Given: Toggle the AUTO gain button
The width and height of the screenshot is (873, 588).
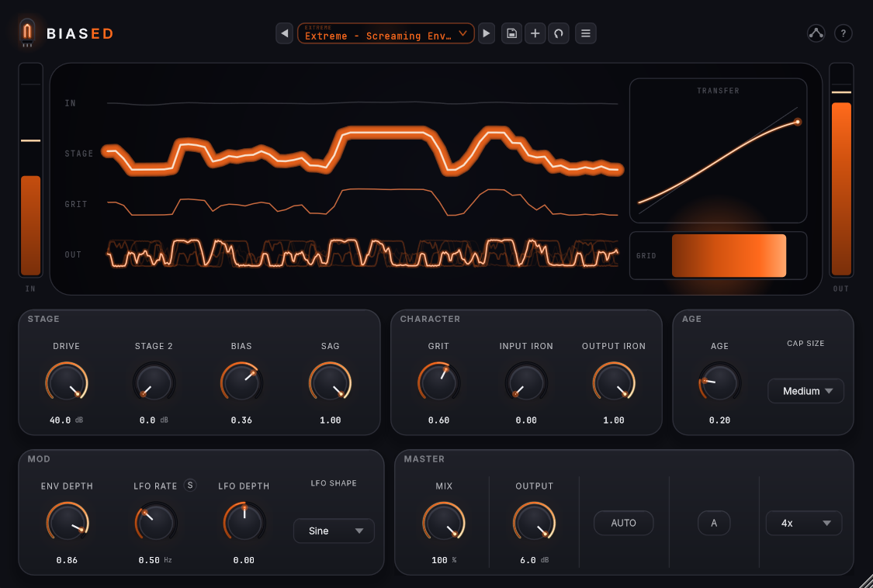Looking at the screenshot, I should [x=624, y=523].
